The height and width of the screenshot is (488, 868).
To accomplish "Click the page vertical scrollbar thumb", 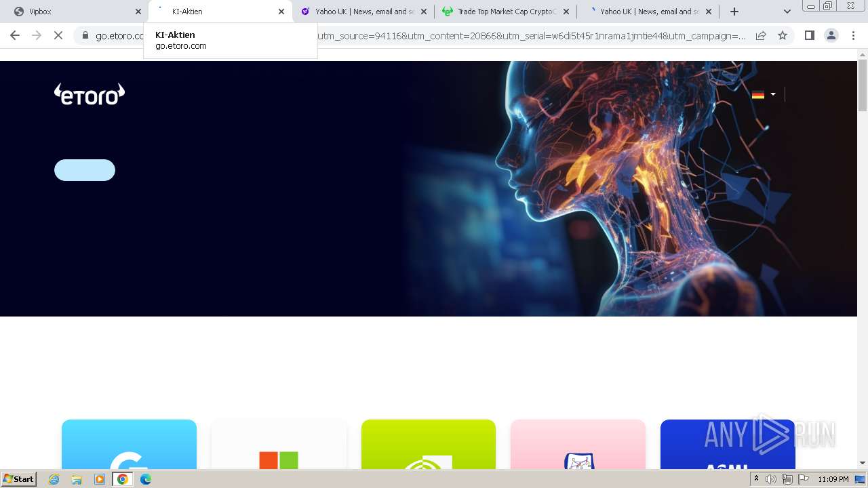I will coord(863,85).
